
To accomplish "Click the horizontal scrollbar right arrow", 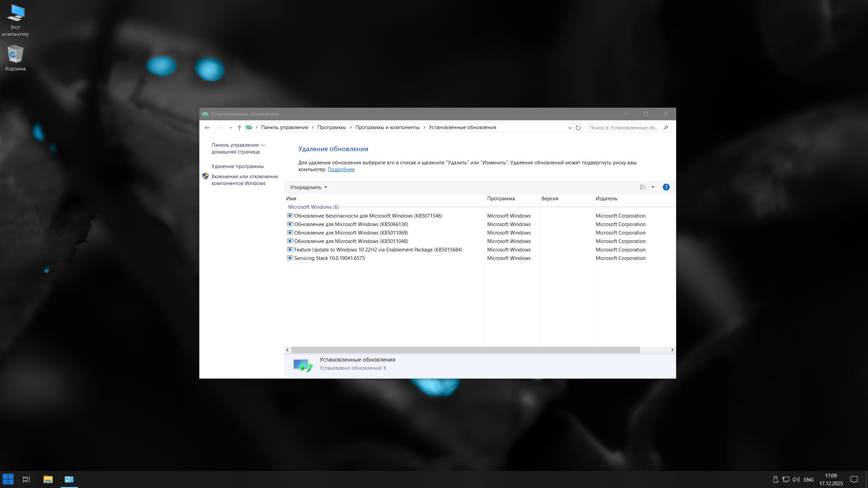I will [x=672, y=350].
